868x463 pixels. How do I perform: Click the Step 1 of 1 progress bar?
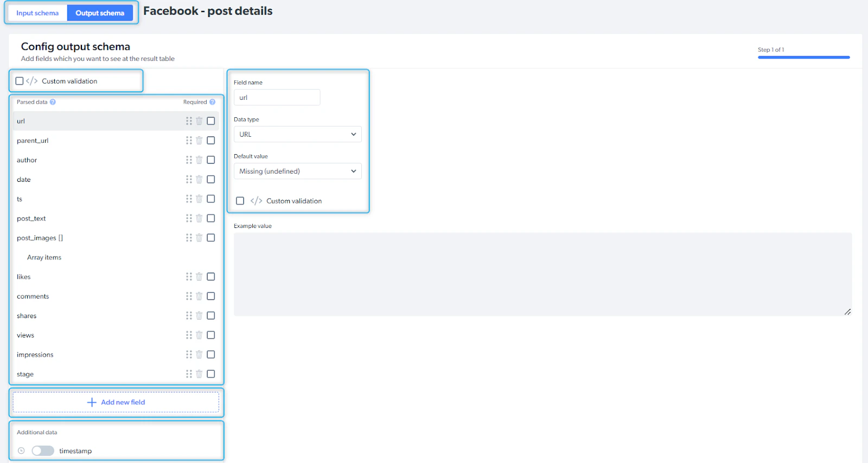tap(804, 57)
